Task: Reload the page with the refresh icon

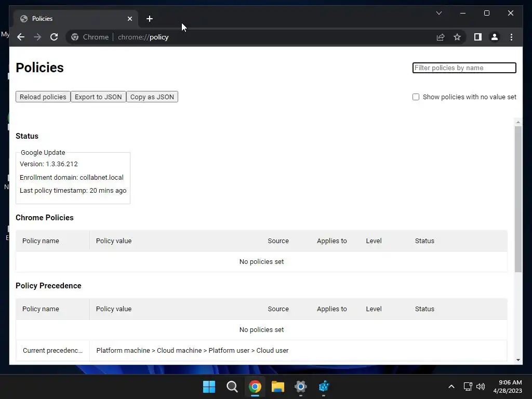Action: click(54, 37)
